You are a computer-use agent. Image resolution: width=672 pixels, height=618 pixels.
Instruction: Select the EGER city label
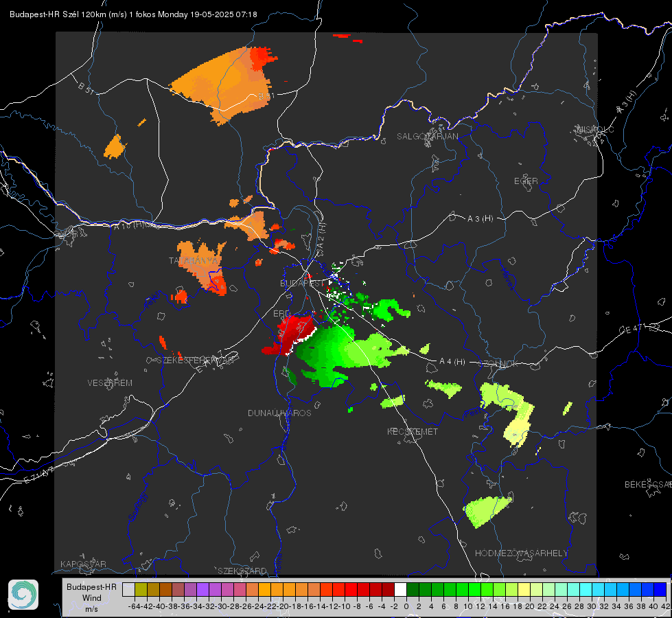[526, 181]
